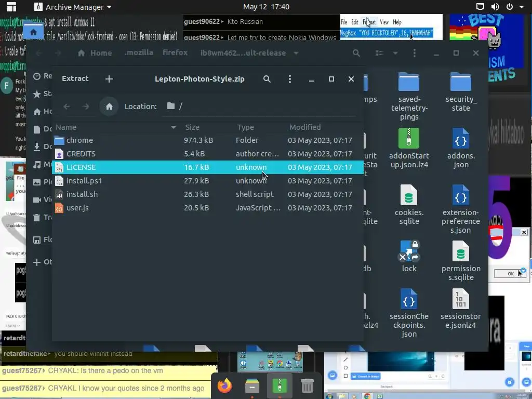Open the saved-telemetry-pings folder

(409, 96)
